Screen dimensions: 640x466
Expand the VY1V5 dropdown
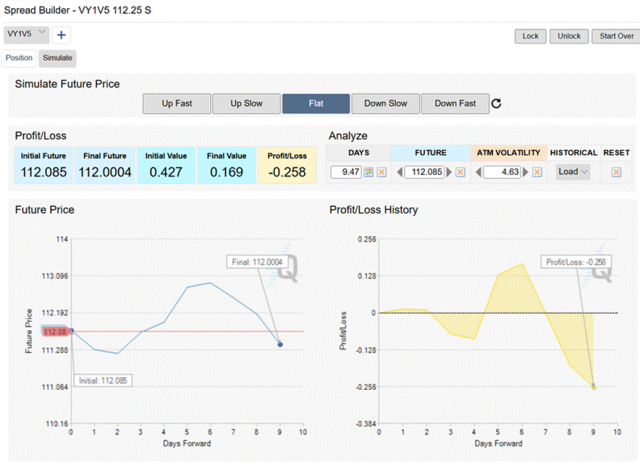tap(27, 34)
